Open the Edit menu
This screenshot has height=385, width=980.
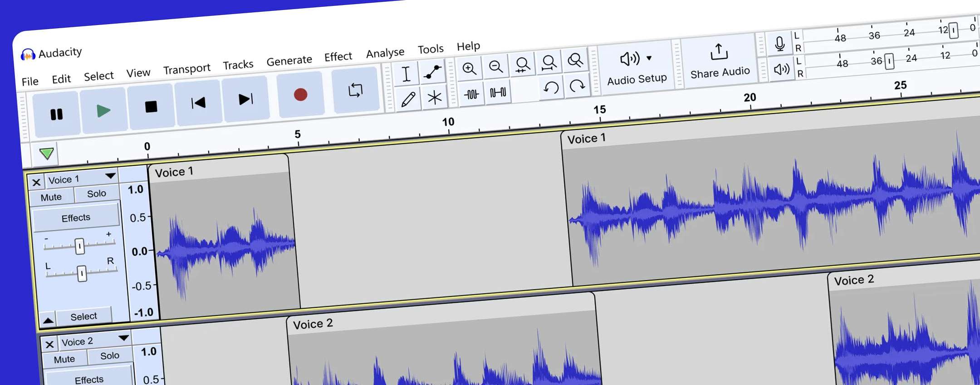pos(61,79)
